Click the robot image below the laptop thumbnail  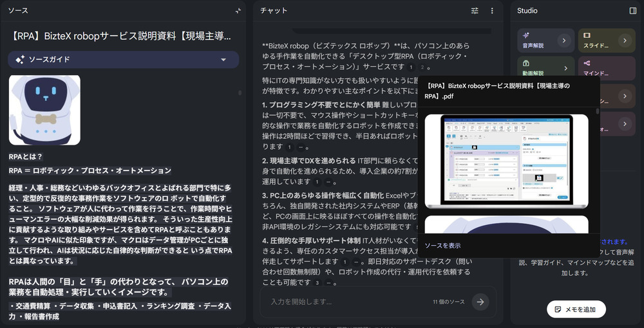pyautogui.click(x=506, y=224)
